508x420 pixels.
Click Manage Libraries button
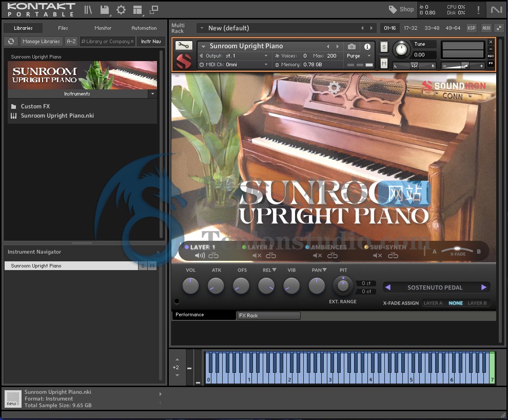click(x=41, y=42)
